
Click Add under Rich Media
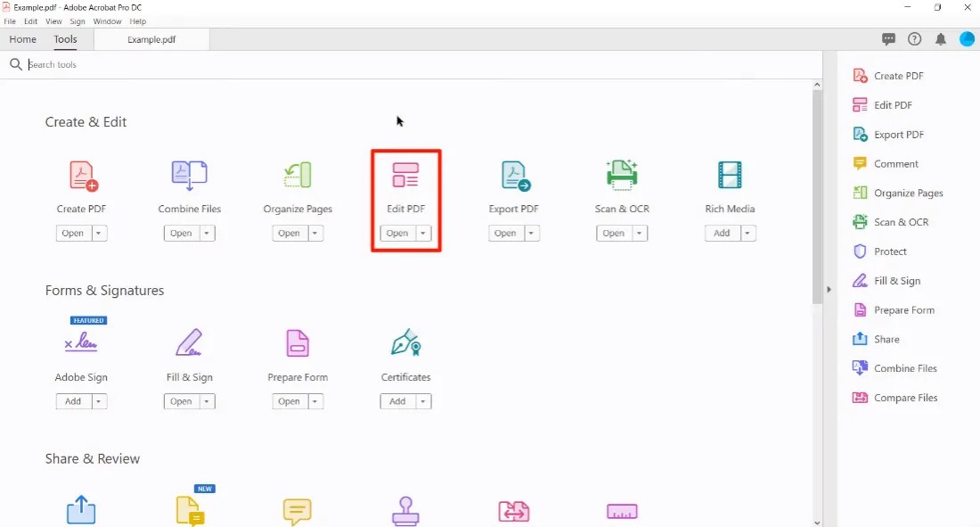[x=723, y=233]
